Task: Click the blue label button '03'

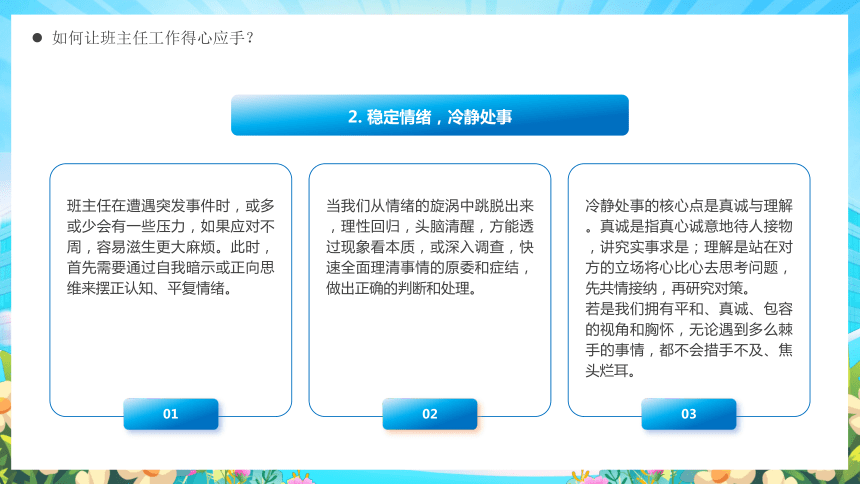Action: [x=688, y=414]
